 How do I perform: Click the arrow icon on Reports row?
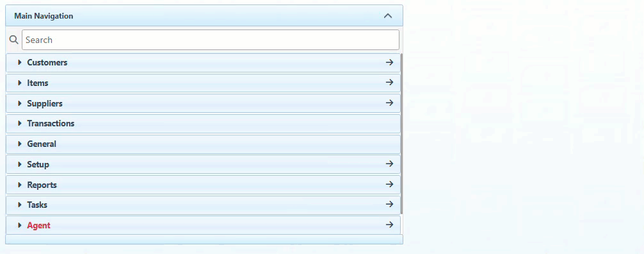click(389, 185)
